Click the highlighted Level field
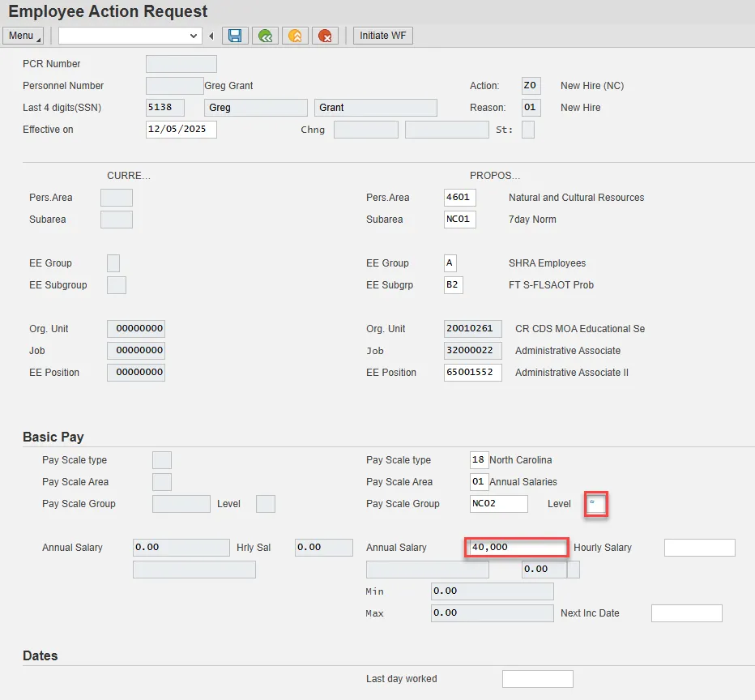This screenshot has height=700, width=755. tap(596, 504)
